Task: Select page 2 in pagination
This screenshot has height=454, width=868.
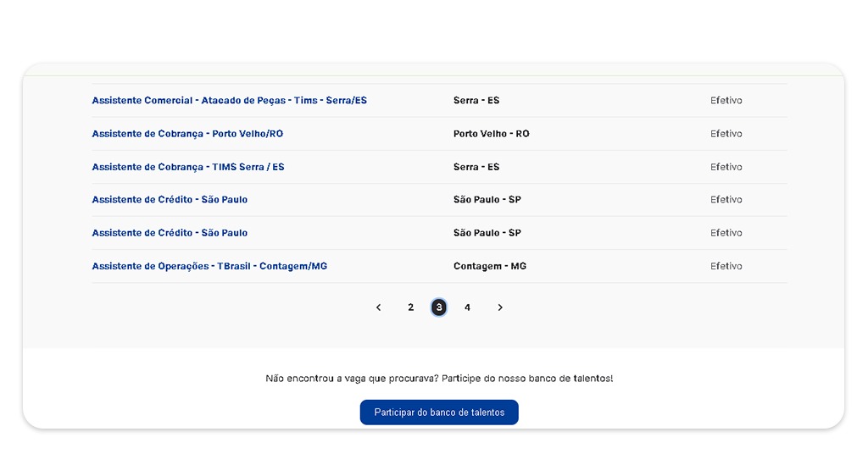Action: (411, 307)
